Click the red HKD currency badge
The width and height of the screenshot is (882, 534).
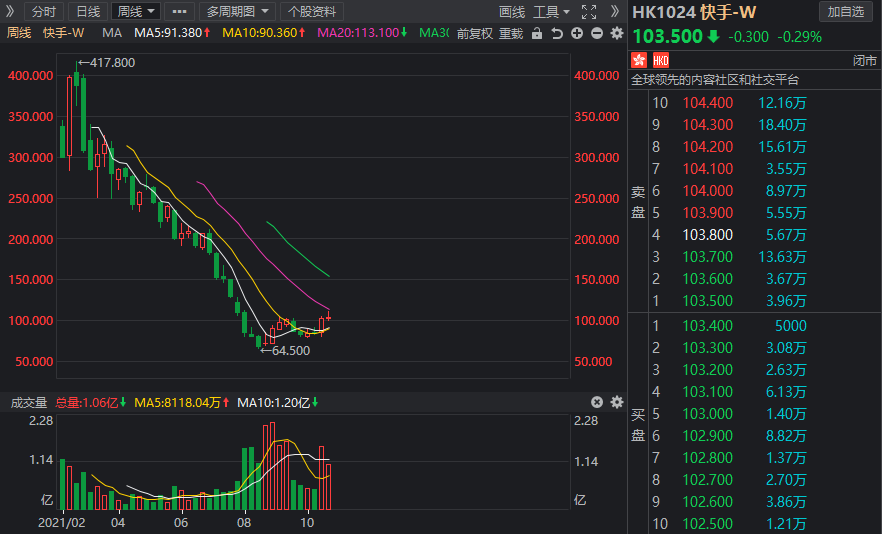point(660,60)
